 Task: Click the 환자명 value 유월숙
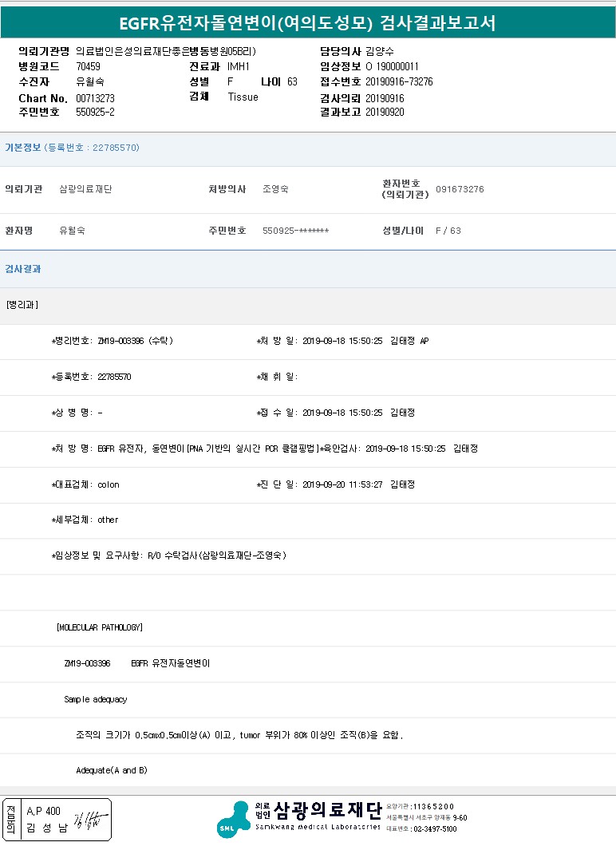(x=72, y=231)
